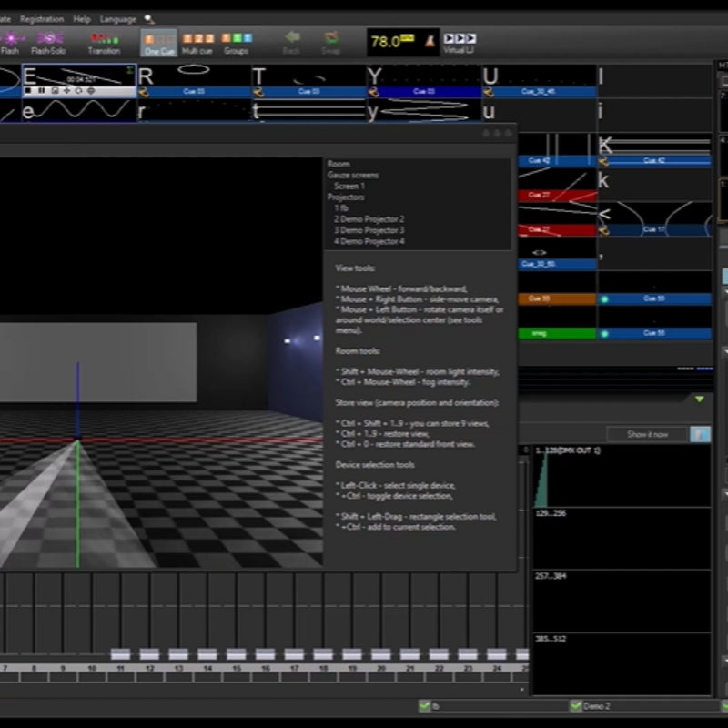Toggle the blue icon beside Show it now
This screenshot has width=728, height=728.
coord(700,434)
